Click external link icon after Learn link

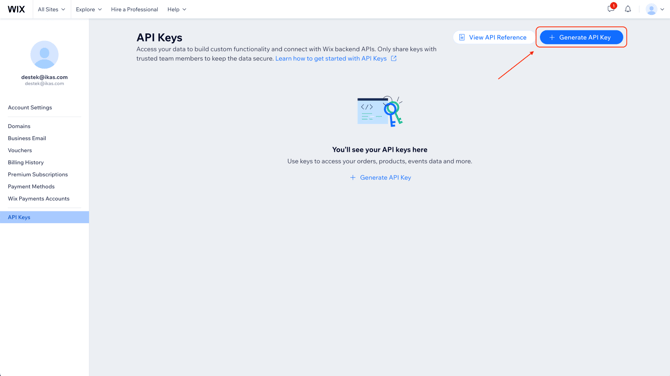click(x=394, y=59)
